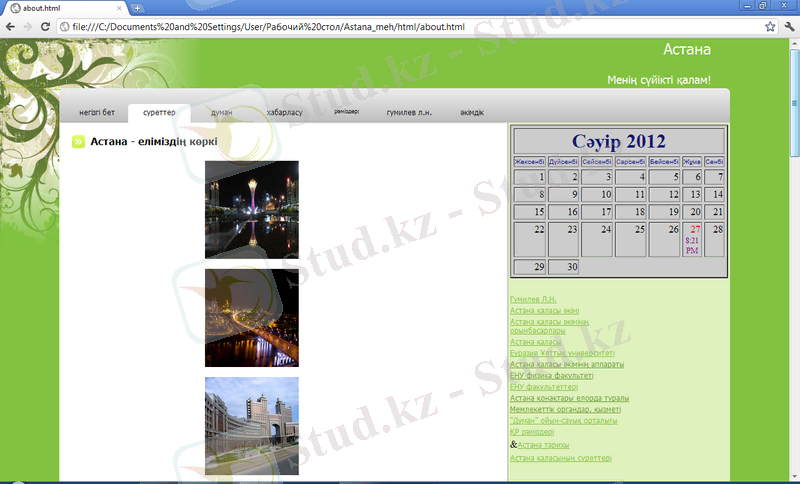The width and height of the screenshot is (800, 484).
Task: Open the 'ҚР рәміздері' link
Action: (x=532, y=432)
